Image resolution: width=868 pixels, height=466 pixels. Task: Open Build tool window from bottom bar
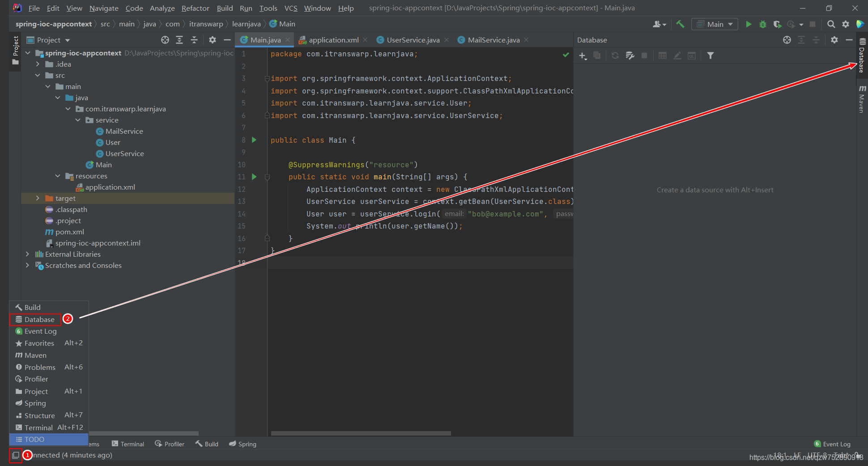click(x=207, y=444)
